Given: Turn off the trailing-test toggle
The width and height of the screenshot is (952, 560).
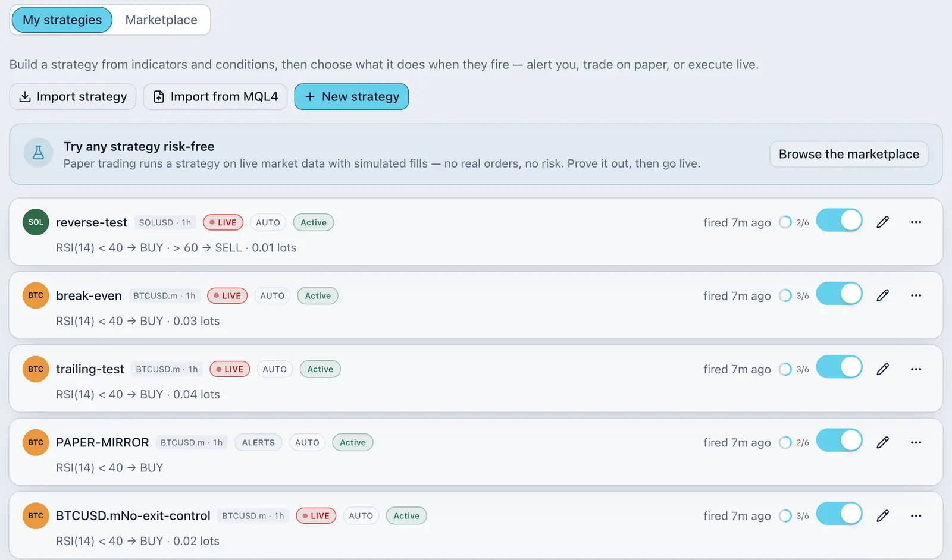Looking at the screenshot, I should [x=839, y=367].
